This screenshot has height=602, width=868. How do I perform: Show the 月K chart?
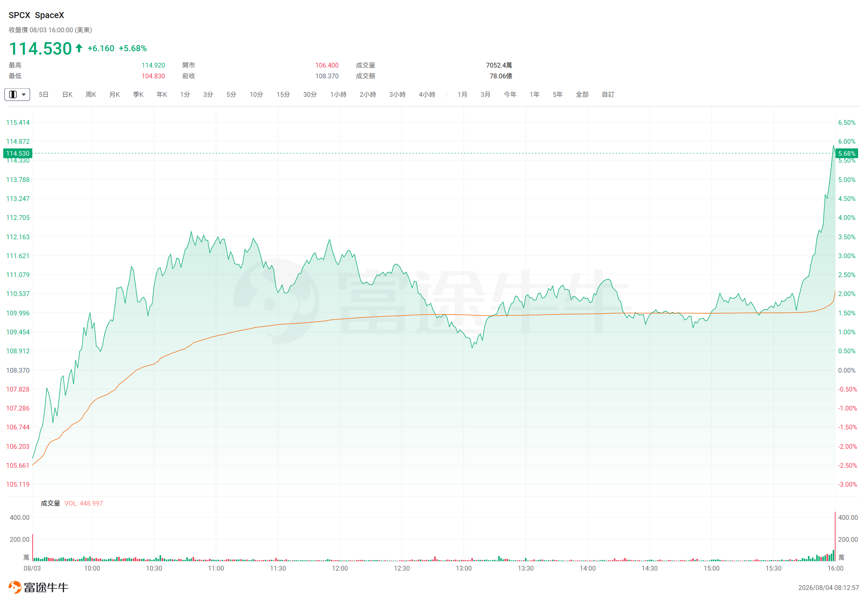[x=114, y=95]
